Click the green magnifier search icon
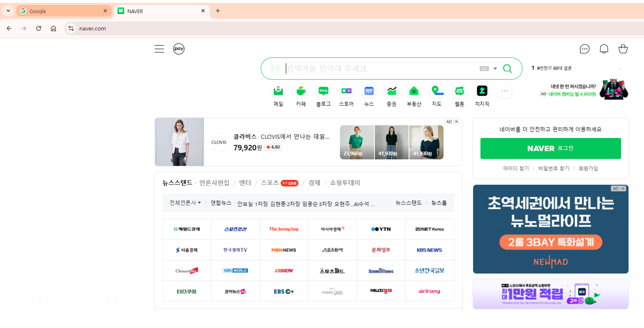The image size is (644, 328). 507,68
